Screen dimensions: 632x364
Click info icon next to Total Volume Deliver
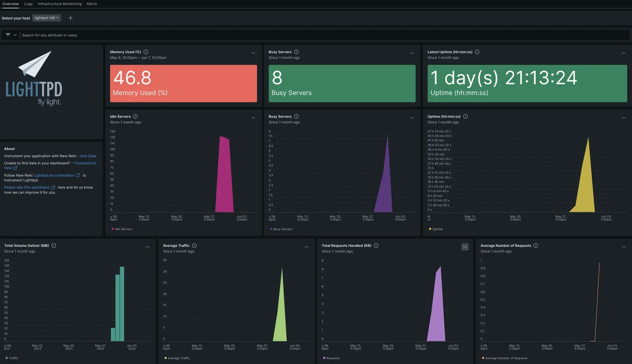coord(54,246)
